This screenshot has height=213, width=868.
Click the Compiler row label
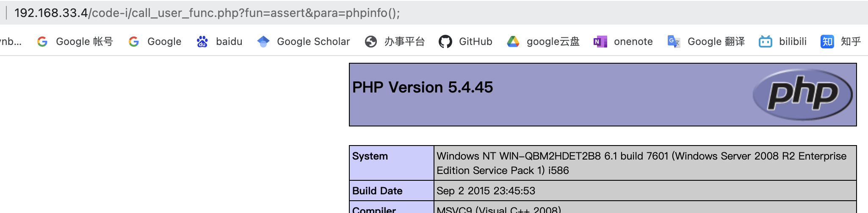click(374, 210)
